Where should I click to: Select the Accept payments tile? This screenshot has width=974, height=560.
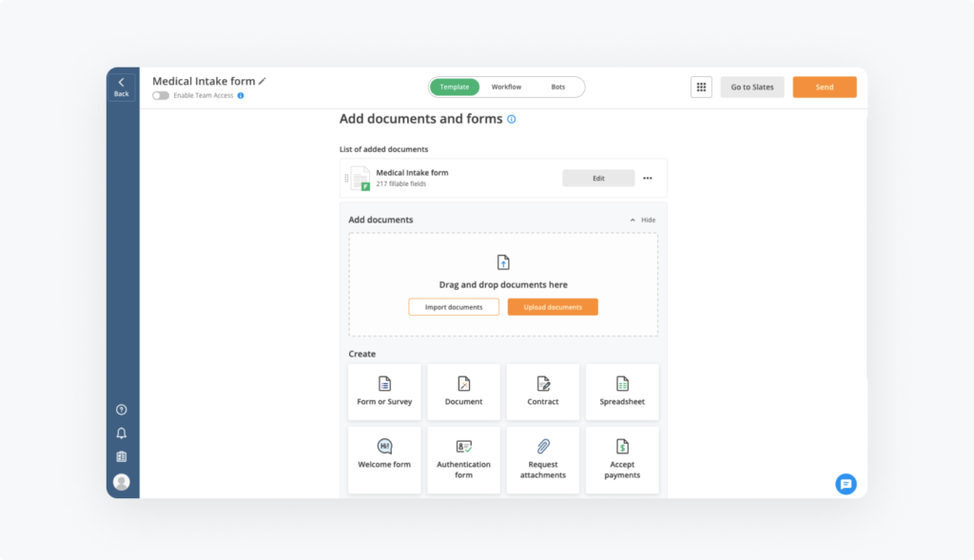622,459
